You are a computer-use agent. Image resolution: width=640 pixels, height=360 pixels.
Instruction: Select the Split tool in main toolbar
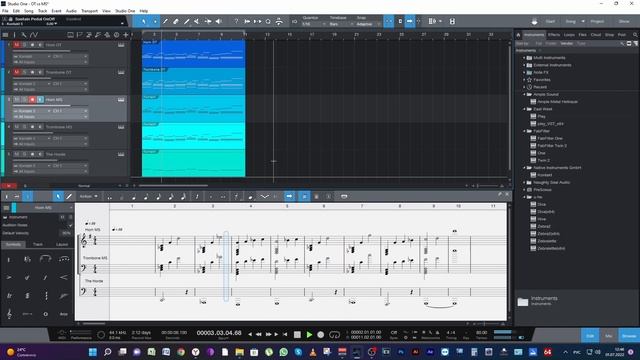click(165, 21)
